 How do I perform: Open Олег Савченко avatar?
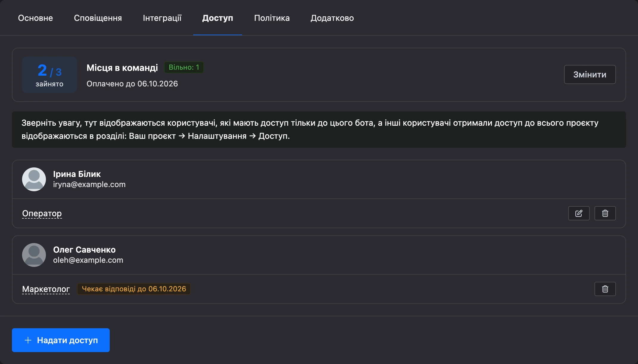tap(34, 255)
